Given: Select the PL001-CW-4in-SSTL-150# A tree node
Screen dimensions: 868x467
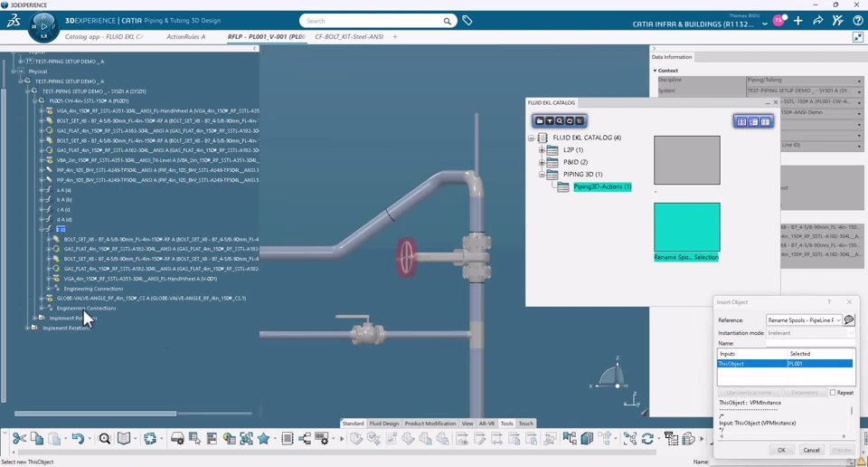Looking at the screenshot, I should (89, 100).
